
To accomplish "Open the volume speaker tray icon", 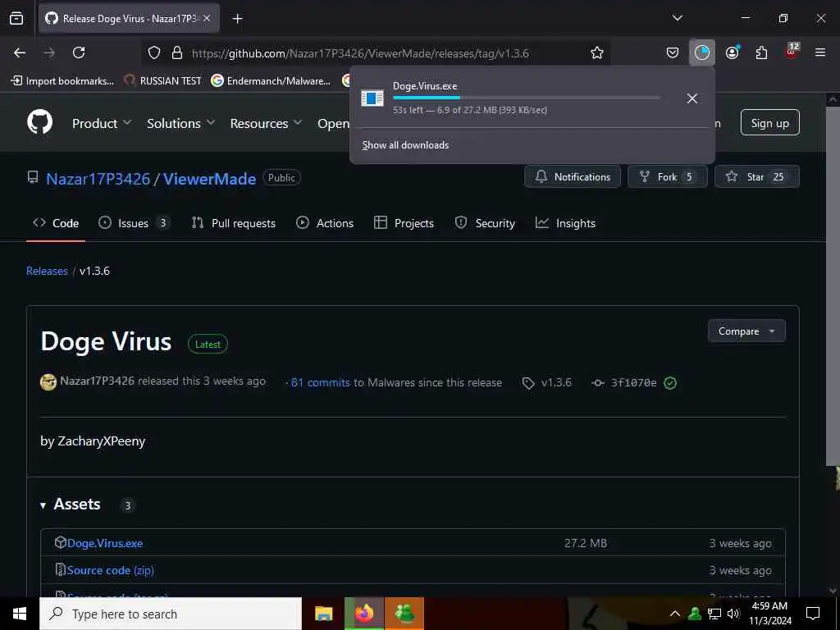I will point(733,614).
